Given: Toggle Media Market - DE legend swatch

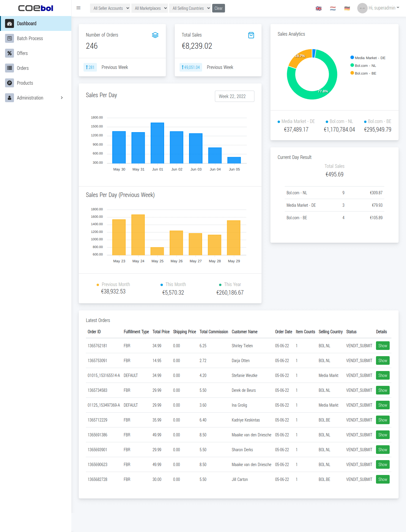Looking at the screenshot, I should (x=352, y=58).
